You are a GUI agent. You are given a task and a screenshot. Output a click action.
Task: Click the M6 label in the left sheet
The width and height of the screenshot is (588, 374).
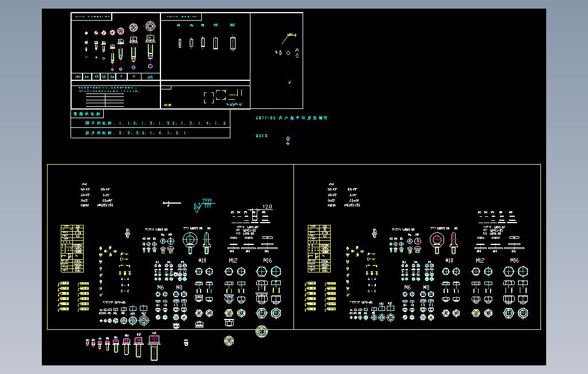click(160, 287)
